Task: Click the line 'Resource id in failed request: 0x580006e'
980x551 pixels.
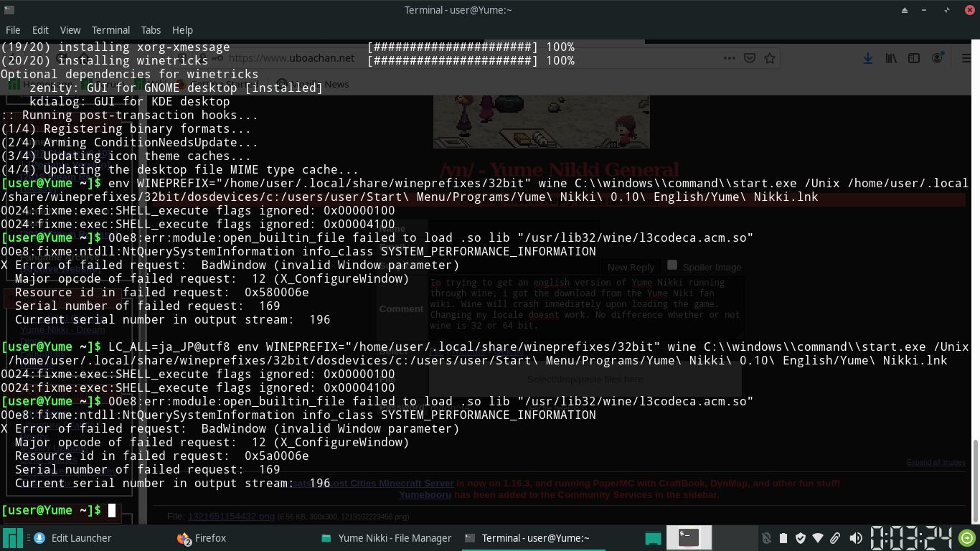Action: click(x=162, y=292)
